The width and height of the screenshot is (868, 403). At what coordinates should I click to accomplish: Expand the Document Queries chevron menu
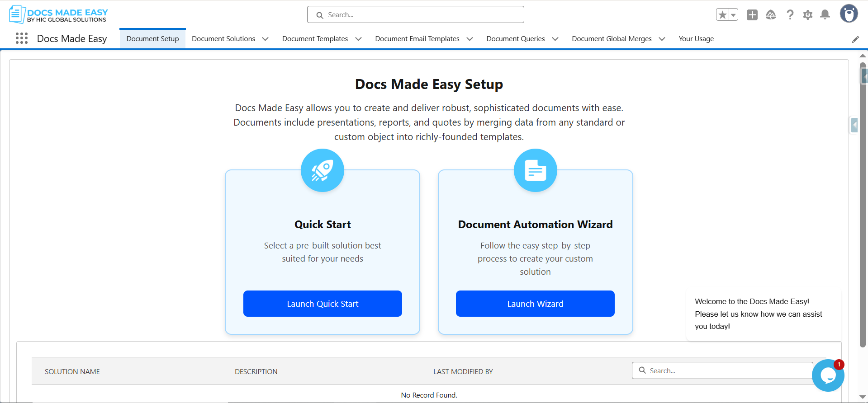click(x=555, y=39)
